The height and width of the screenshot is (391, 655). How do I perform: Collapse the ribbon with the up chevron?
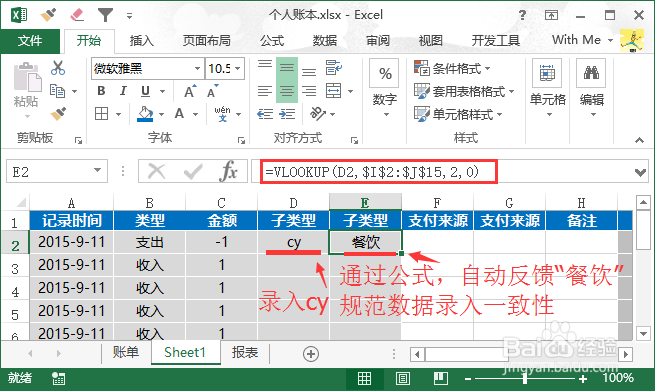click(639, 140)
